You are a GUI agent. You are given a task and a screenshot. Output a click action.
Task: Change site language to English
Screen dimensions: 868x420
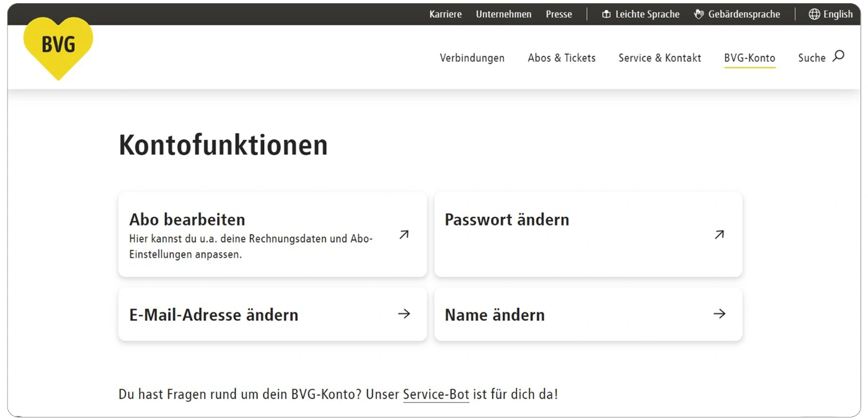pyautogui.click(x=838, y=14)
